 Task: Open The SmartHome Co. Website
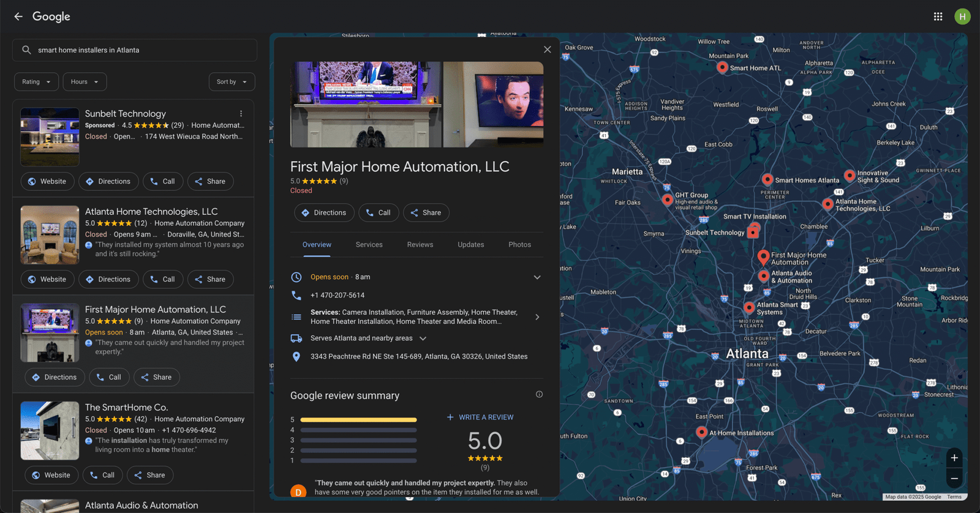(51, 475)
